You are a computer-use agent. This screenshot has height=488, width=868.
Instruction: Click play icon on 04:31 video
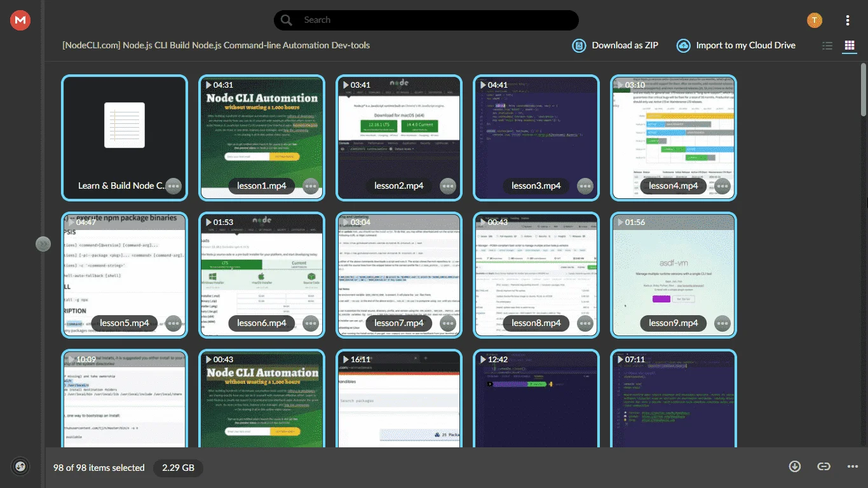coord(207,85)
